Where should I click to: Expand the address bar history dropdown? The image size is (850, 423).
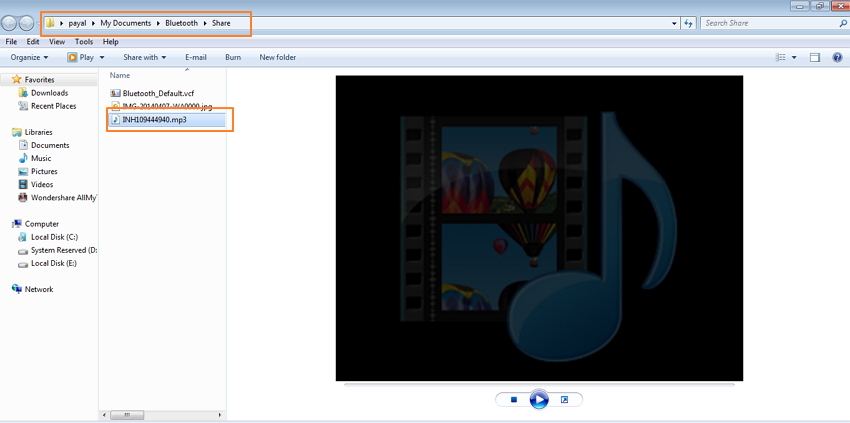(673, 22)
